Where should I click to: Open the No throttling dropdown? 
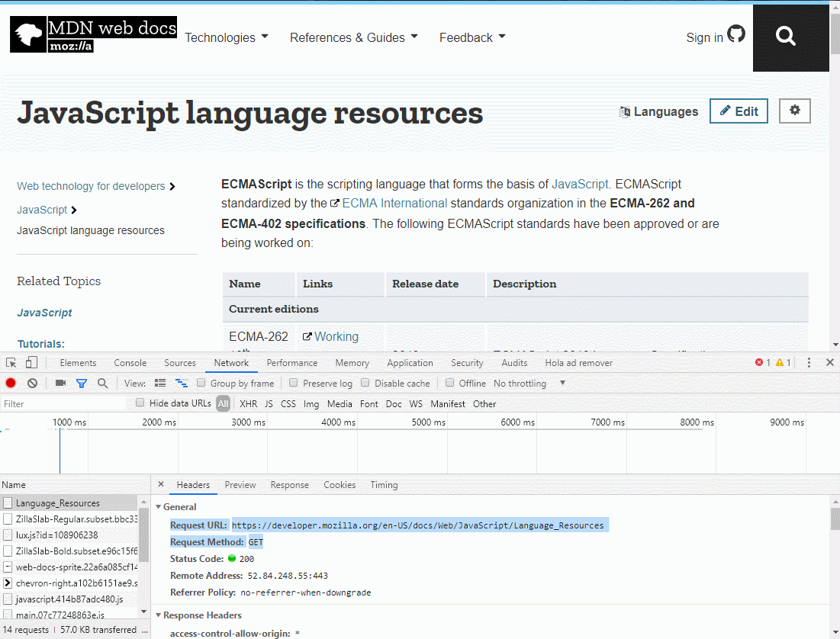click(x=529, y=384)
